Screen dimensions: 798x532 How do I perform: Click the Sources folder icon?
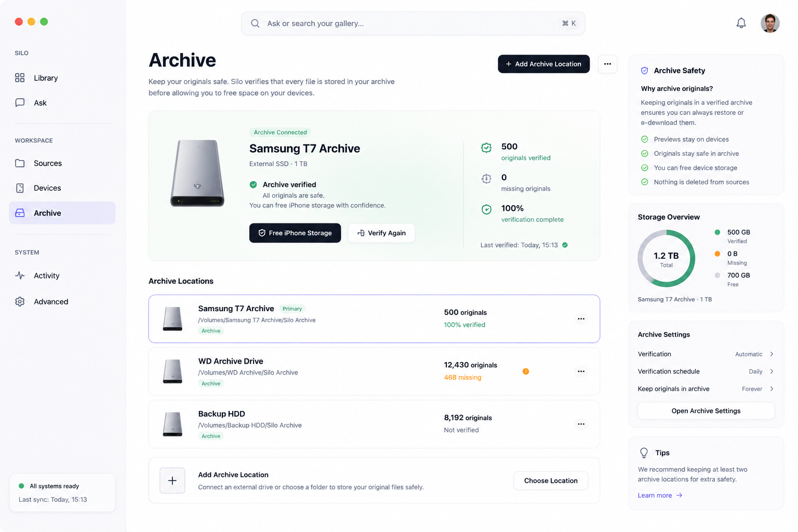click(20, 163)
